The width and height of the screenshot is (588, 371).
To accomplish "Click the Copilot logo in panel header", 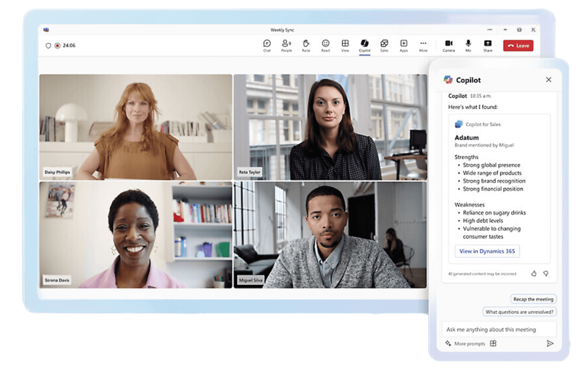I will [x=448, y=80].
